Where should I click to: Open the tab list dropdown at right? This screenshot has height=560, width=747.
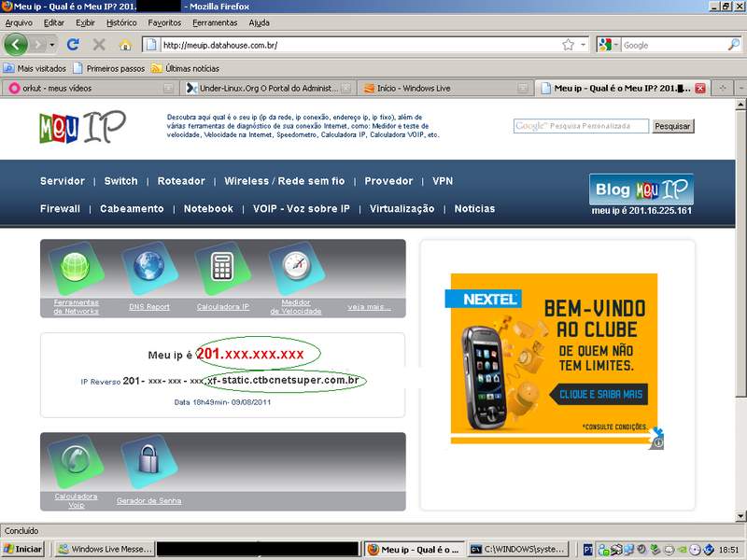coord(740,88)
